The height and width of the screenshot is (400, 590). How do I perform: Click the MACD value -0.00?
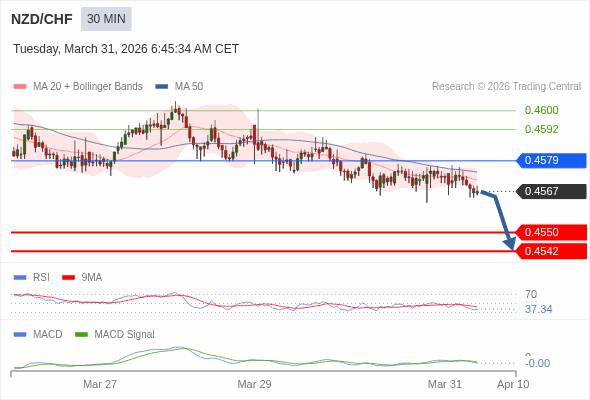coord(537,363)
